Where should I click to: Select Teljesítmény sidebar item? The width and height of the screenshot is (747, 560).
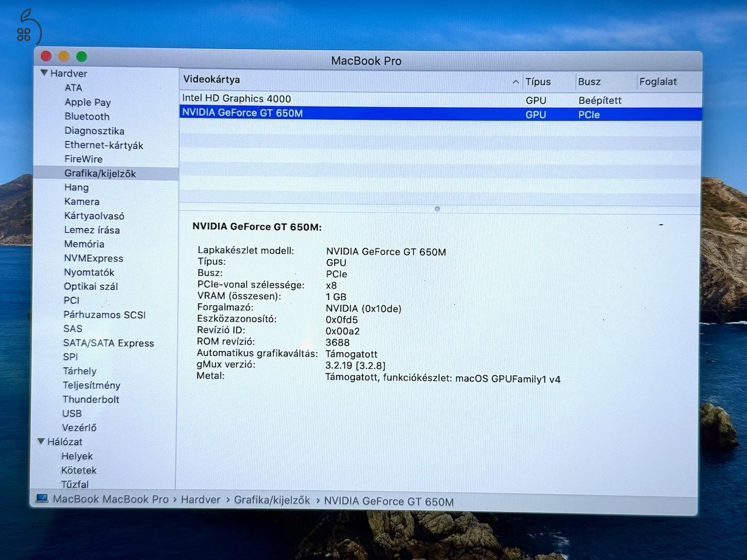pos(91,385)
